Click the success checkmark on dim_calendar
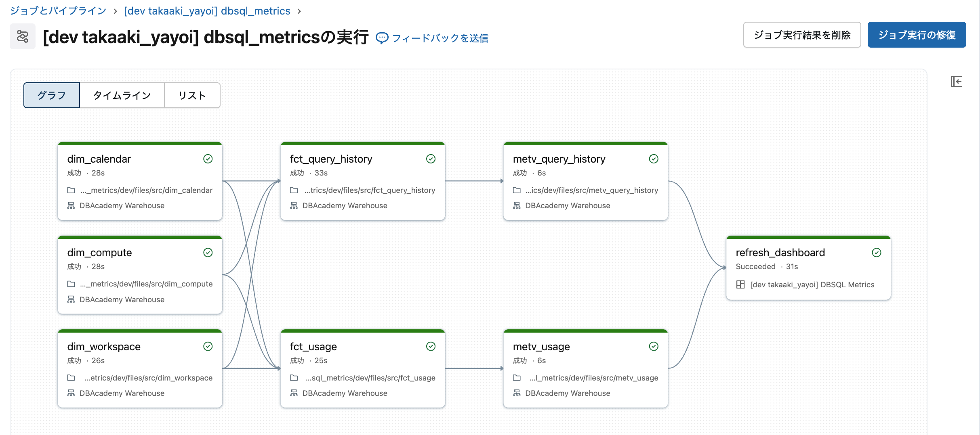Viewport: 980px width, 435px height. (208, 159)
